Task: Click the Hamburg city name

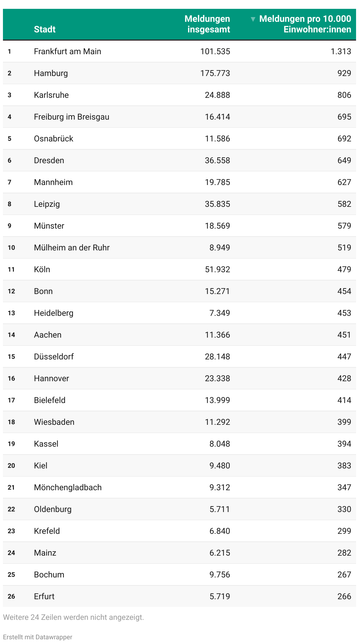Action: click(x=51, y=73)
